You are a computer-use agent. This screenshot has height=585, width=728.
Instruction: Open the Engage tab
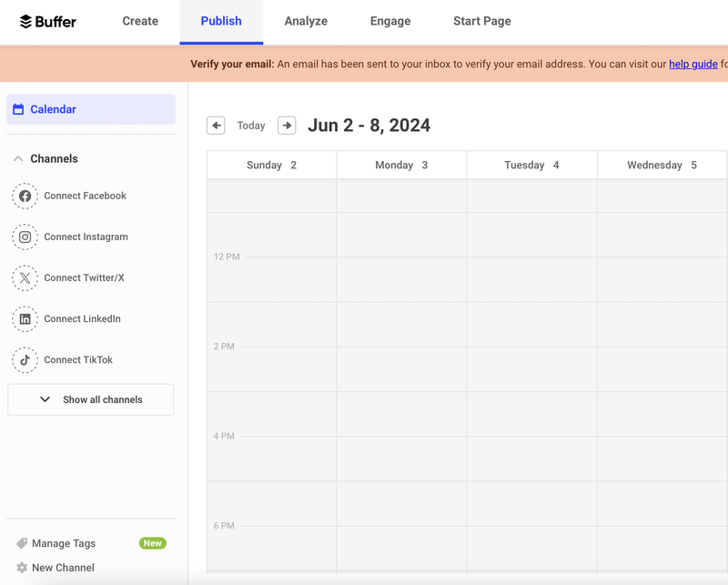(x=390, y=21)
